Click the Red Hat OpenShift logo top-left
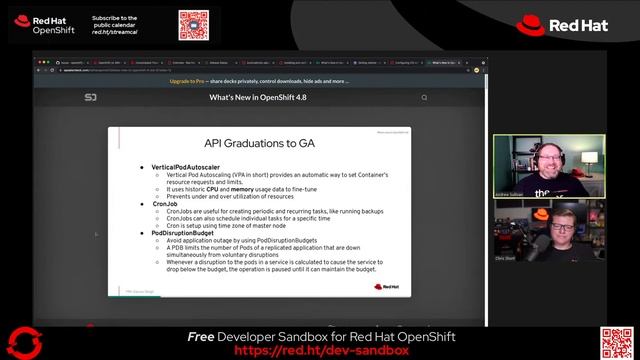The height and width of the screenshot is (360, 640). pyautogui.click(x=44, y=25)
